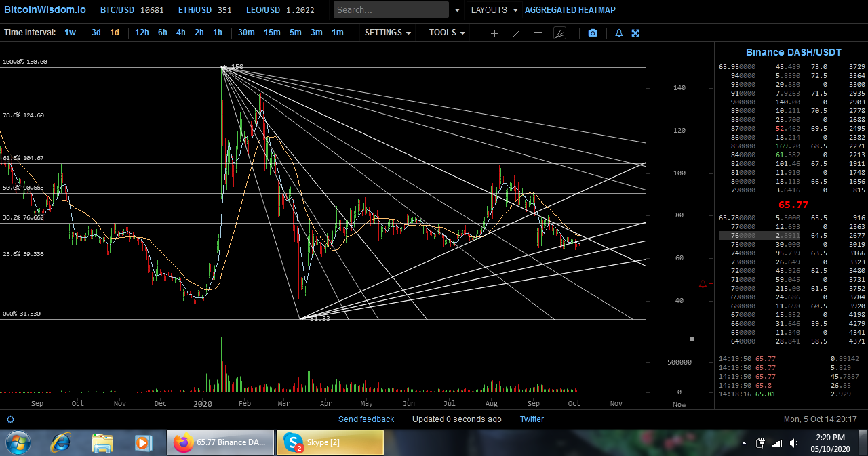The image size is (868, 456).
Task: Open the settings gear in bottom bar
Action: [x=10, y=419]
